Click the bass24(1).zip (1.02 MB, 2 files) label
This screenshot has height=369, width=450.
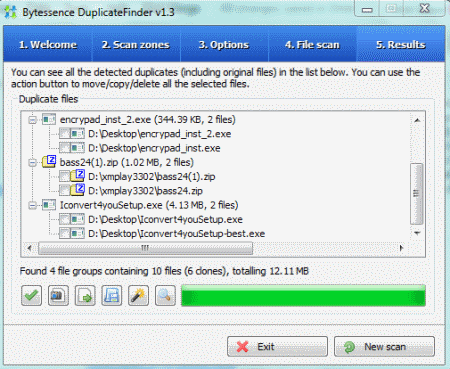pyautogui.click(x=127, y=162)
